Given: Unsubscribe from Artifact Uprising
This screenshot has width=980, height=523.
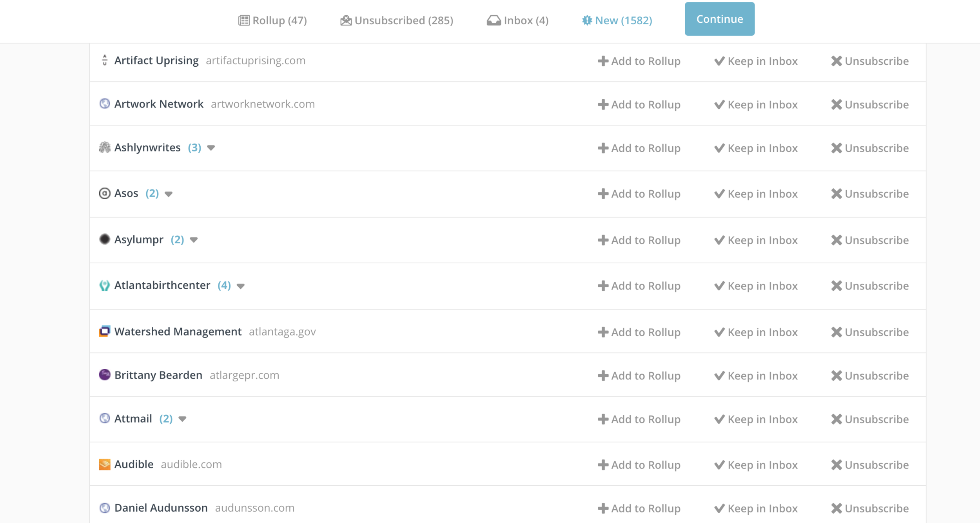Looking at the screenshot, I should [870, 61].
